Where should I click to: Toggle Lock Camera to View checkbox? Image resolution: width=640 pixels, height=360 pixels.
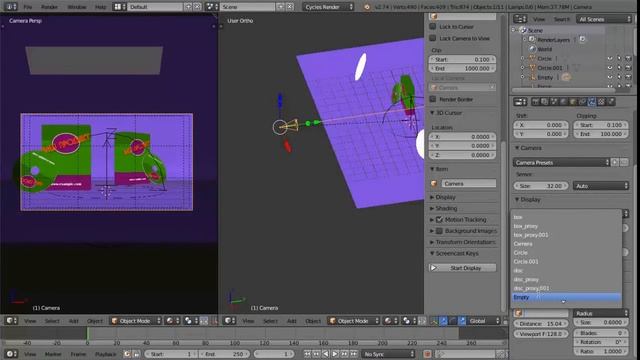pyautogui.click(x=433, y=38)
